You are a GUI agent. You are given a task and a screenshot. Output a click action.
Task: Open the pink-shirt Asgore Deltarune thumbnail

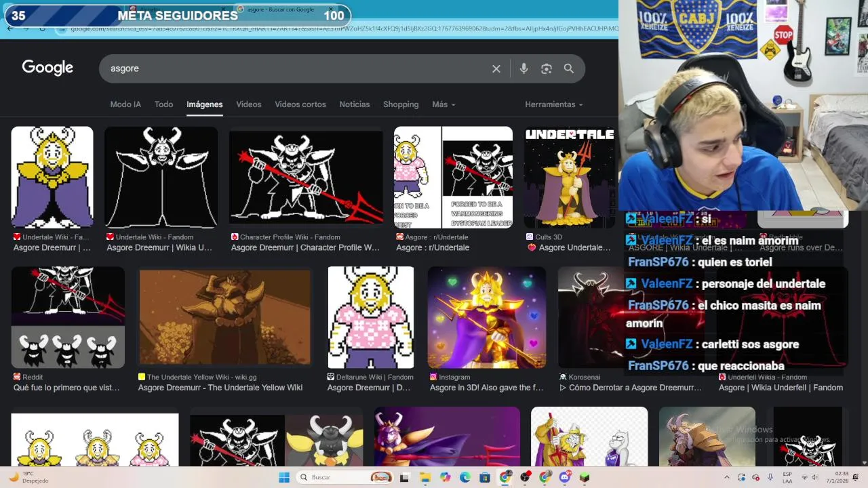[371, 317]
